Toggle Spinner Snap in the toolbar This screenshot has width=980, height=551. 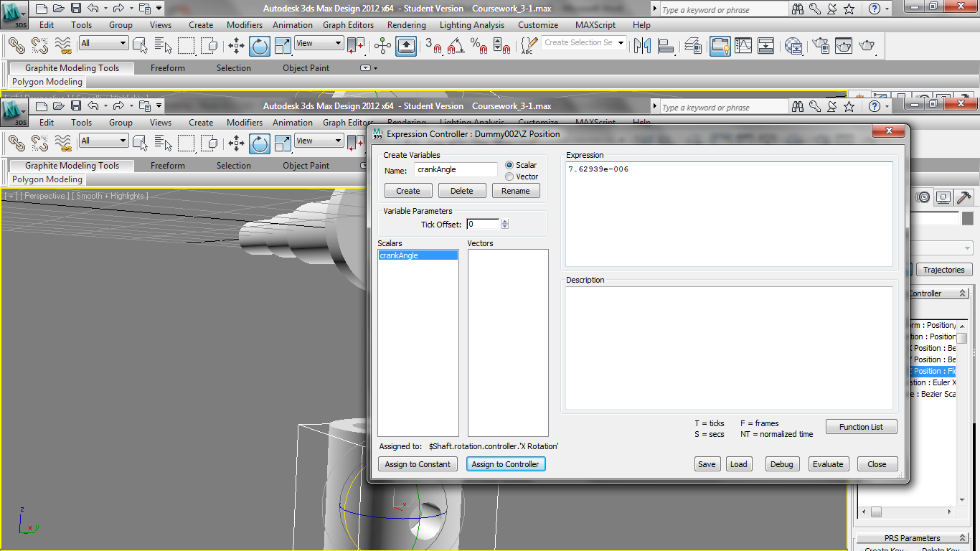[x=502, y=45]
